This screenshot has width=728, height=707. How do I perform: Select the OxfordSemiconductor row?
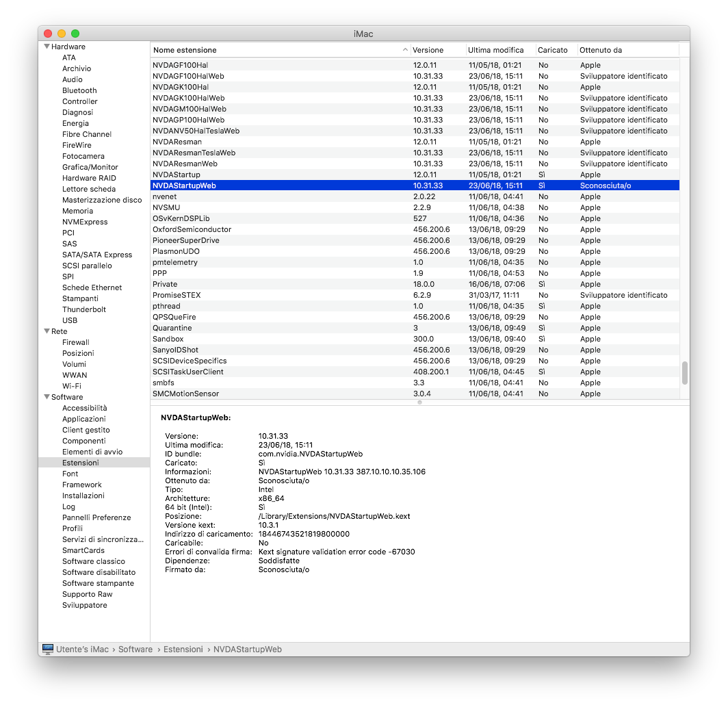pos(415,229)
